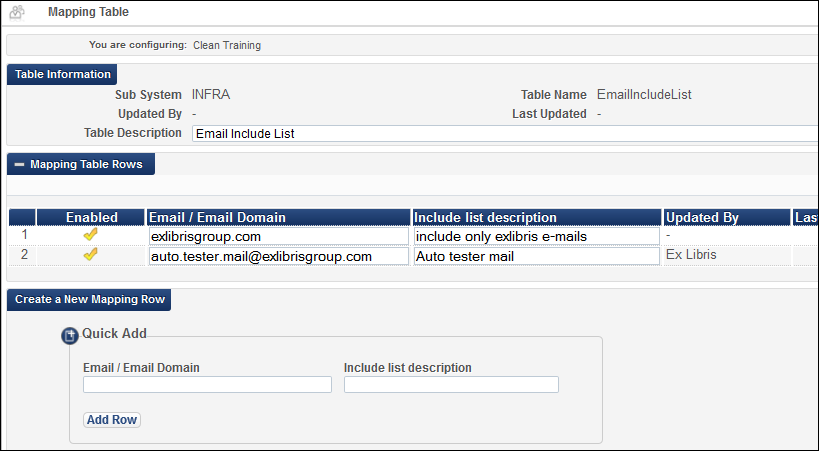Click the Mapping Table users icon
The height and width of the screenshot is (451, 819).
17,12
